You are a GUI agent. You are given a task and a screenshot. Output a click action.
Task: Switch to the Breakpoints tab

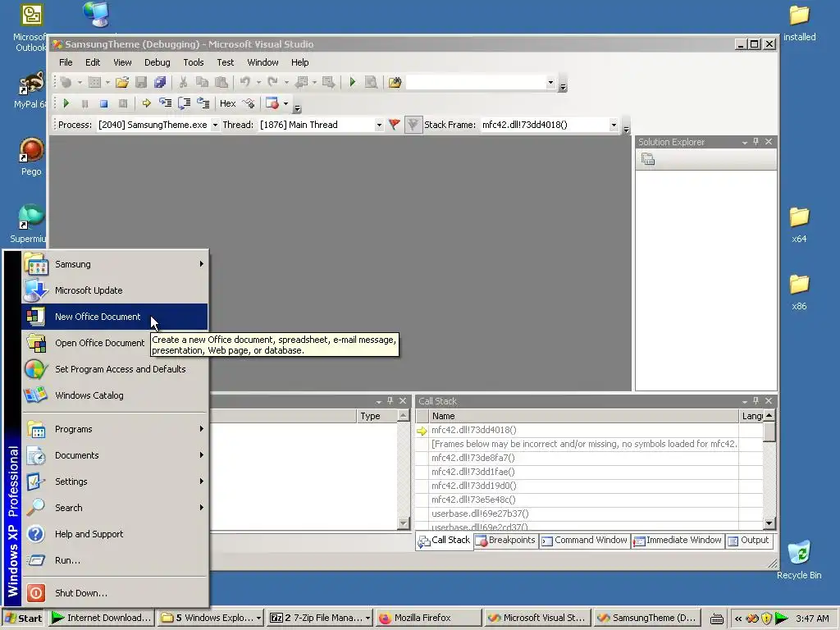click(505, 541)
